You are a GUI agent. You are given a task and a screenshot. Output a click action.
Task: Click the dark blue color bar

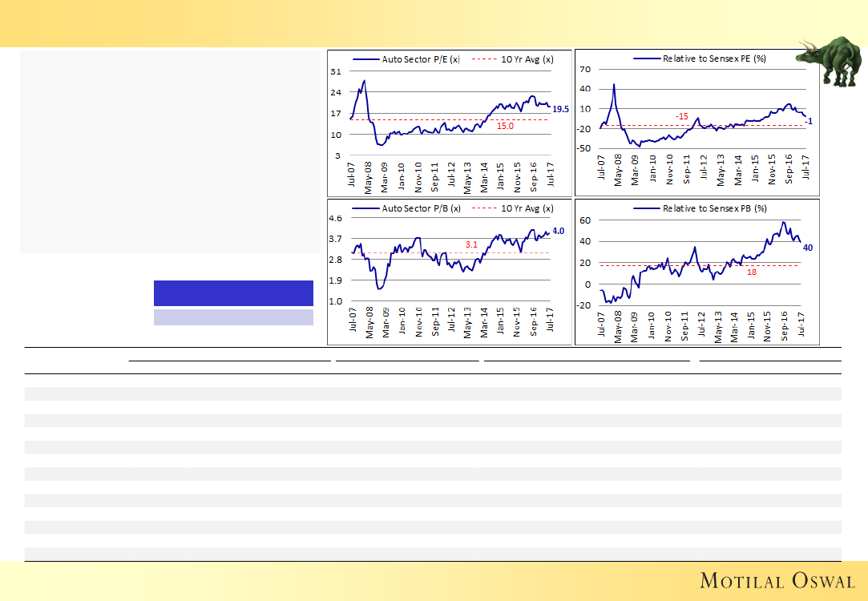pyautogui.click(x=233, y=292)
